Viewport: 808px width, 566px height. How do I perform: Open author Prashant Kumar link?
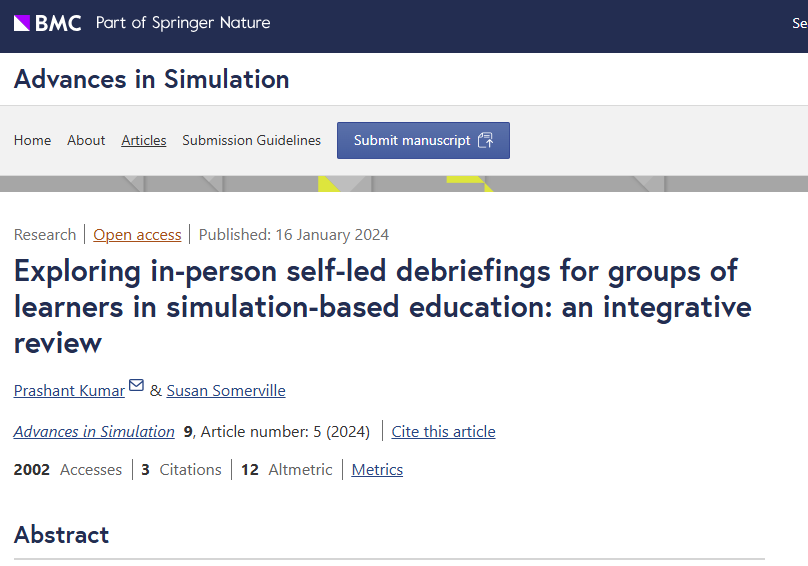(x=69, y=391)
